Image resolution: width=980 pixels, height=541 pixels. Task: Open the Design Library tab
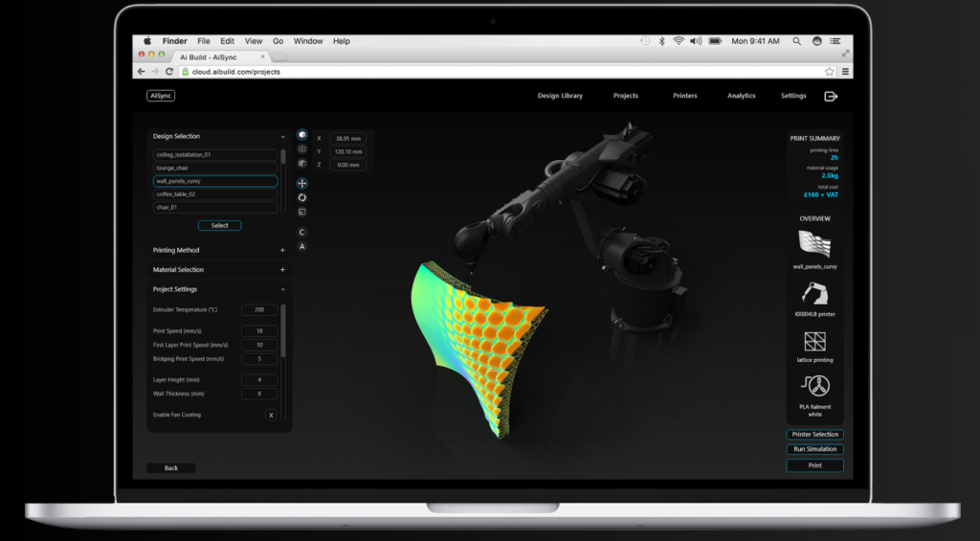[x=560, y=96]
